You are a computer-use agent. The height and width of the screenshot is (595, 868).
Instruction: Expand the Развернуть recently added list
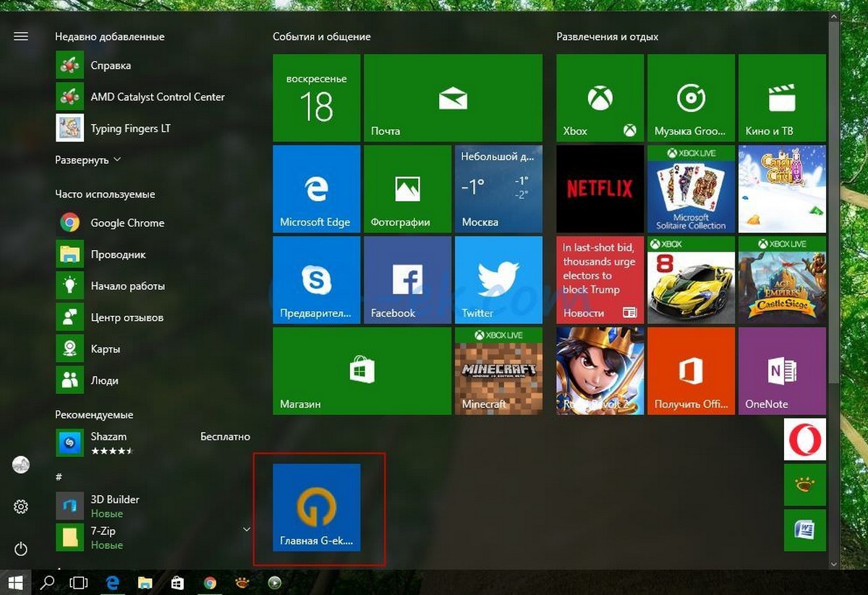point(88,160)
